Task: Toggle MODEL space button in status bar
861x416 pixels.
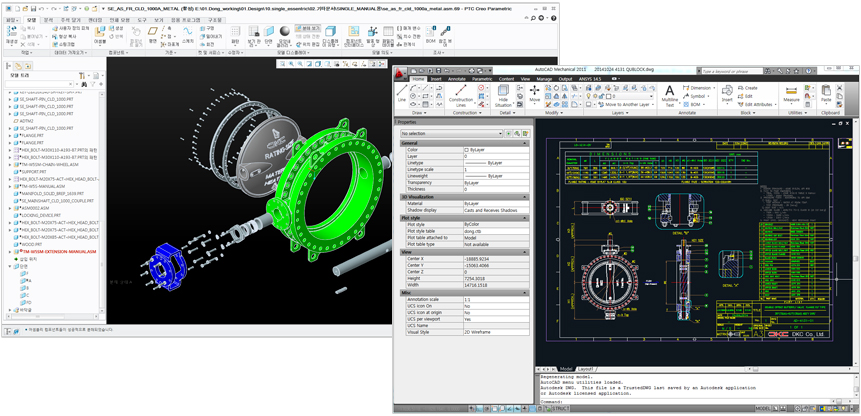Action: coord(763,408)
